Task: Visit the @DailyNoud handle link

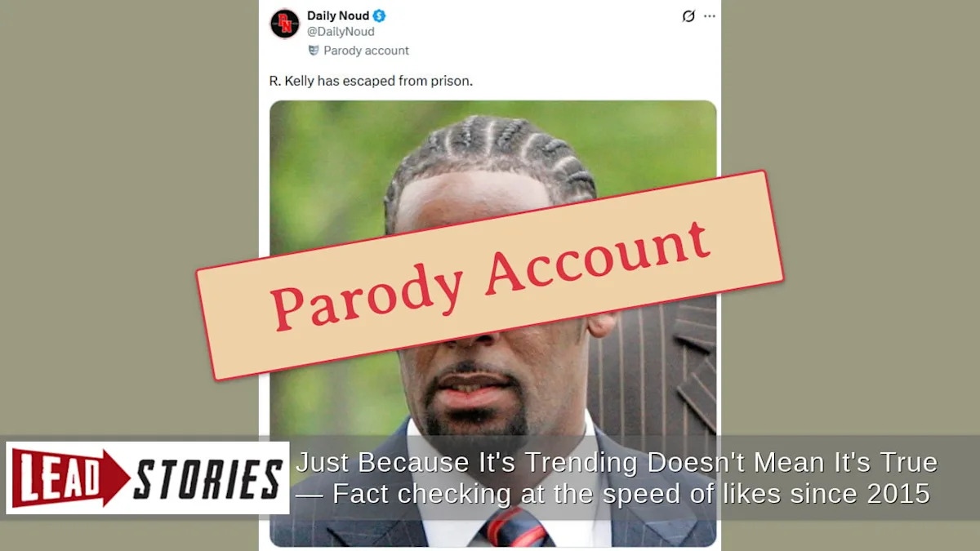Action: (x=341, y=32)
